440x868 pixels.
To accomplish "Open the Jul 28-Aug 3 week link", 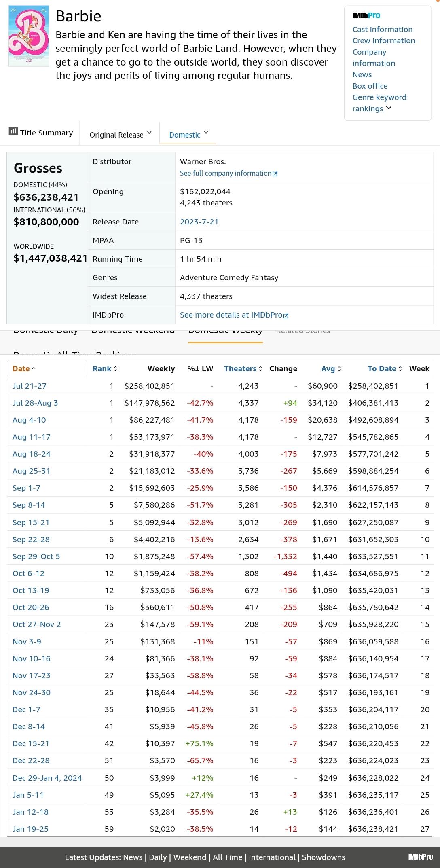I will (x=35, y=403).
